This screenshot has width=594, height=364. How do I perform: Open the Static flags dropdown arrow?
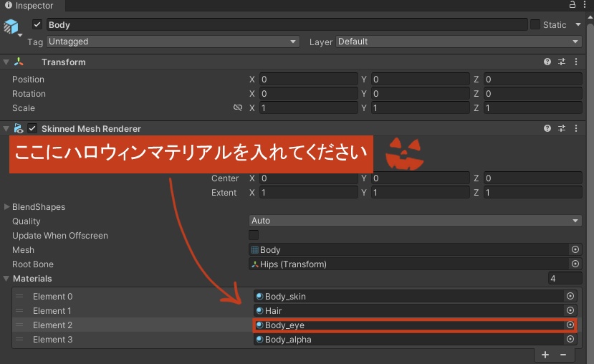tap(578, 24)
